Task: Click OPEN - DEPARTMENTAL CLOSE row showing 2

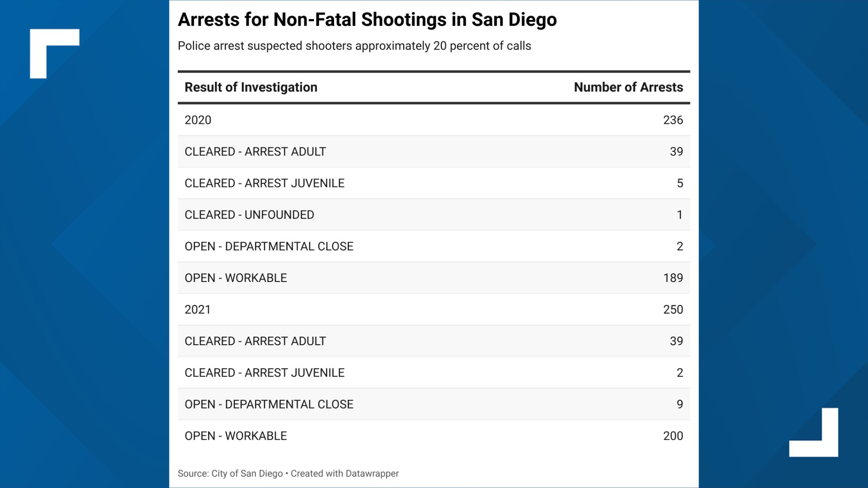Action: (434, 246)
